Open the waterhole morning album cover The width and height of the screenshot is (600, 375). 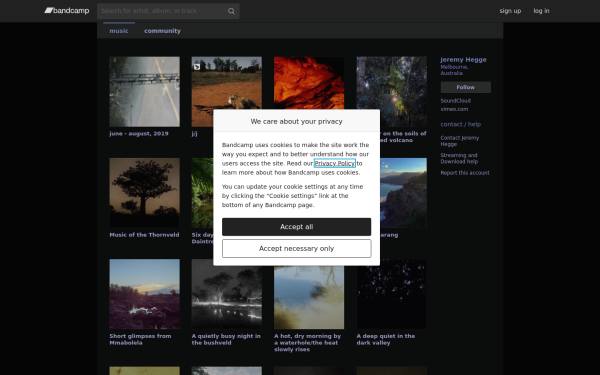click(309, 297)
